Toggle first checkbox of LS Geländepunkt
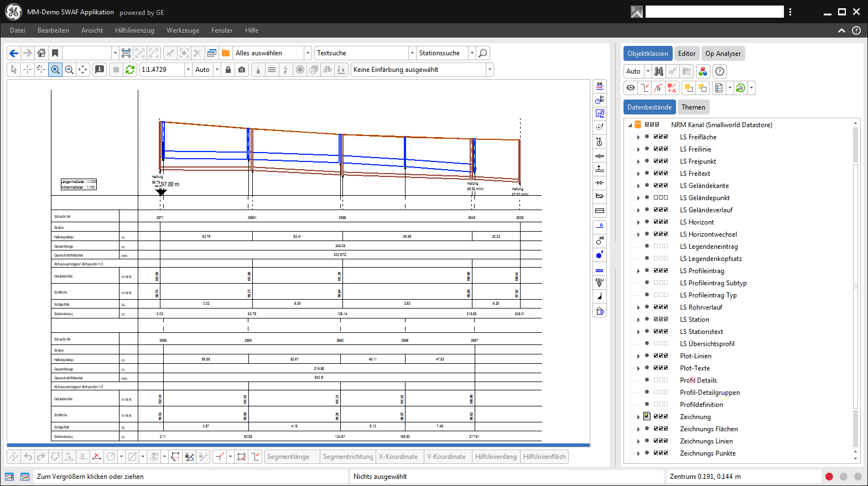Screen dimensions: 868x486 [656, 197]
